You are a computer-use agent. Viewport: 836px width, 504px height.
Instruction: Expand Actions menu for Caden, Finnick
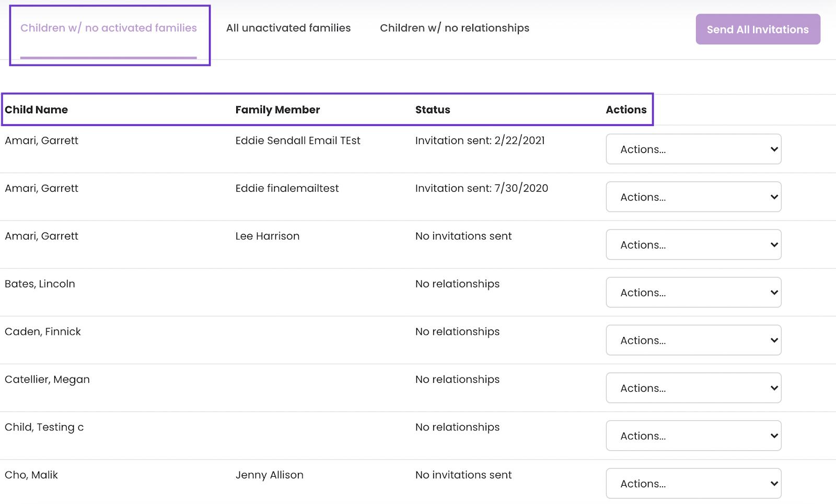[x=693, y=341]
